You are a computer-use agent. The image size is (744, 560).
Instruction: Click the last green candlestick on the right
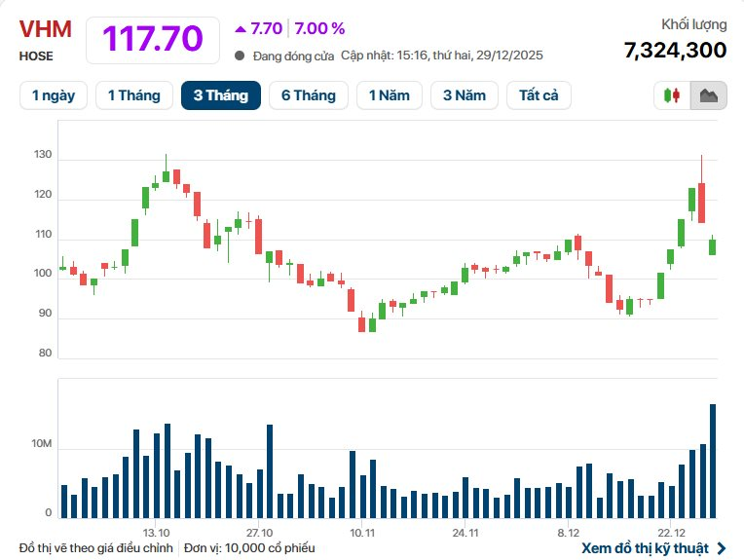pyautogui.click(x=713, y=246)
